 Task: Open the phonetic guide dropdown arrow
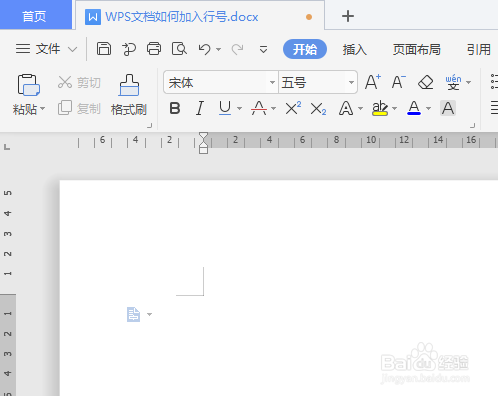coord(468,82)
